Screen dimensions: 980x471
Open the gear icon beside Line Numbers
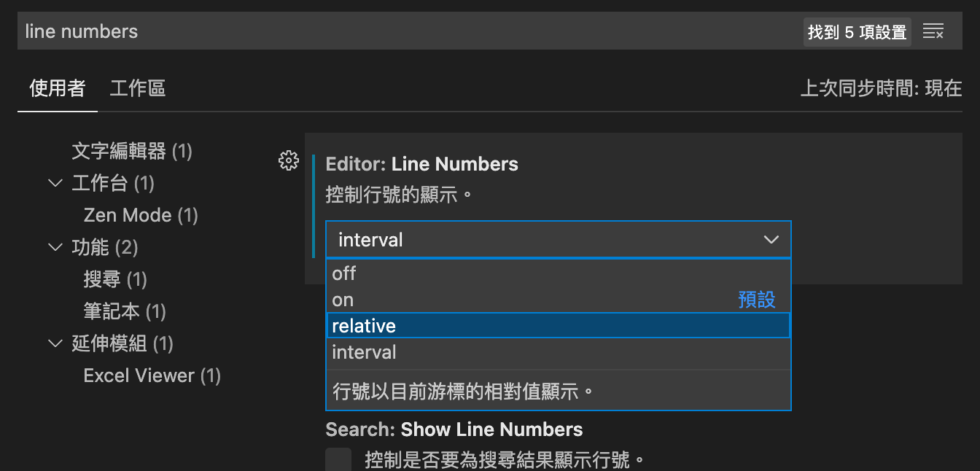(289, 161)
